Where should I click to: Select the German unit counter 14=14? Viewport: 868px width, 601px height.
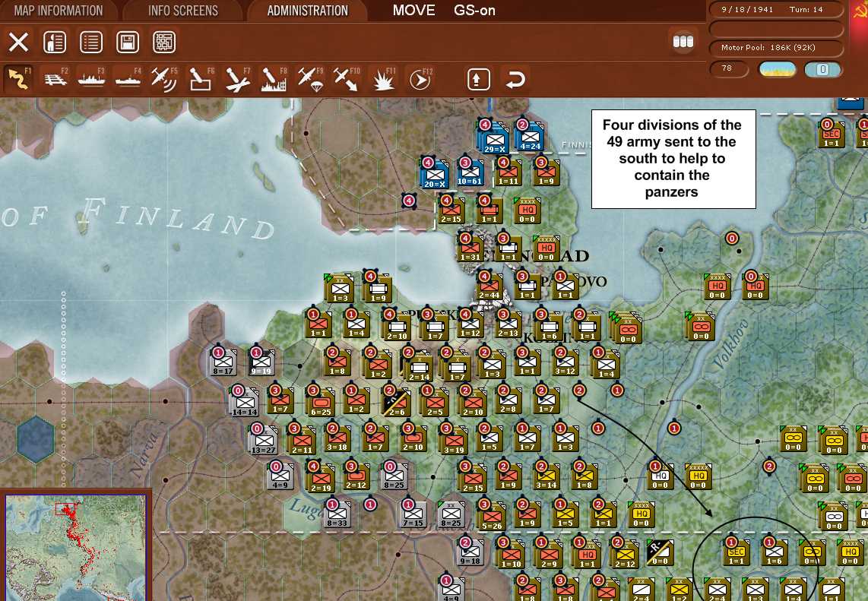pos(245,403)
